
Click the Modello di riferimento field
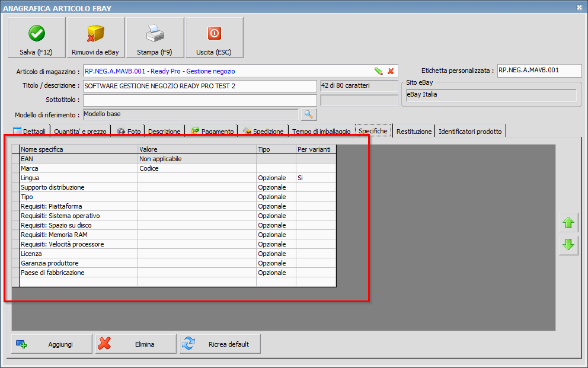(191, 114)
